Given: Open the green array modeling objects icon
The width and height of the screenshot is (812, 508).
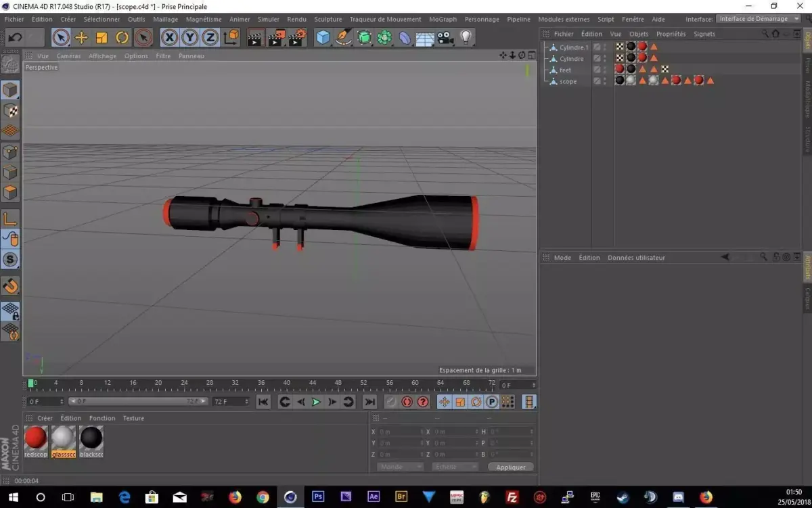Looking at the screenshot, I should point(384,38).
